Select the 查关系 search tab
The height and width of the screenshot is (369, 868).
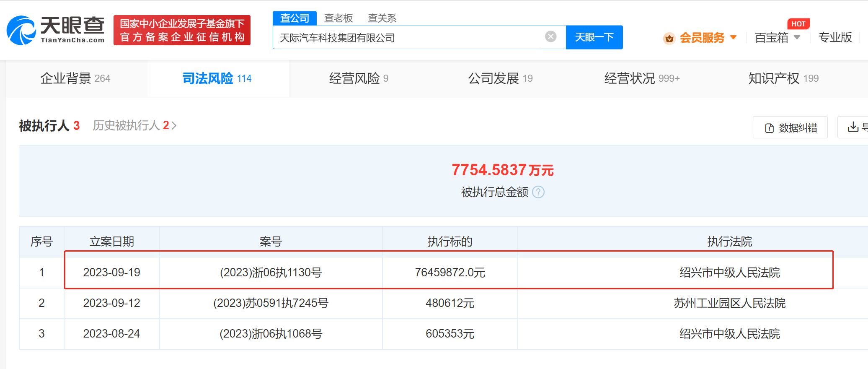[x=382, y=18]
